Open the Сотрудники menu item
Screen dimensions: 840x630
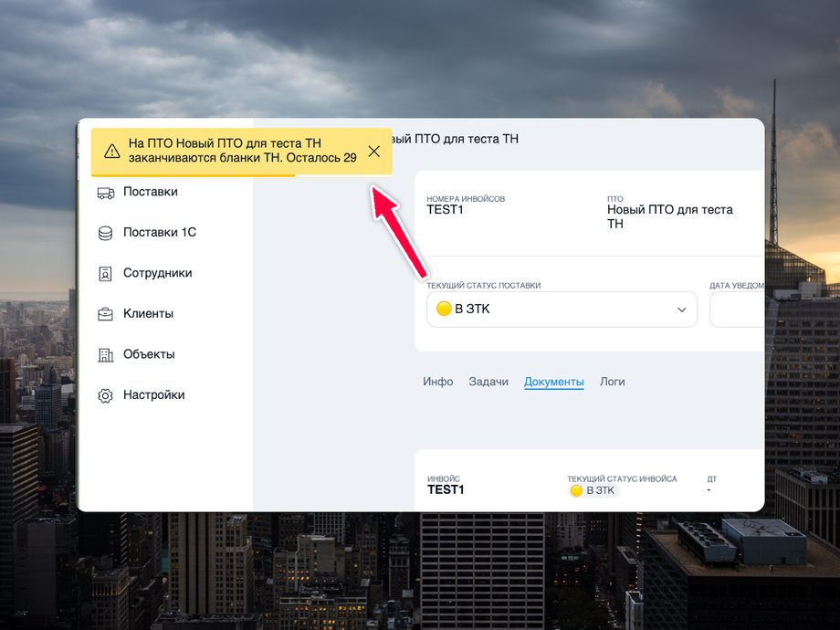(x=157, y=273)
